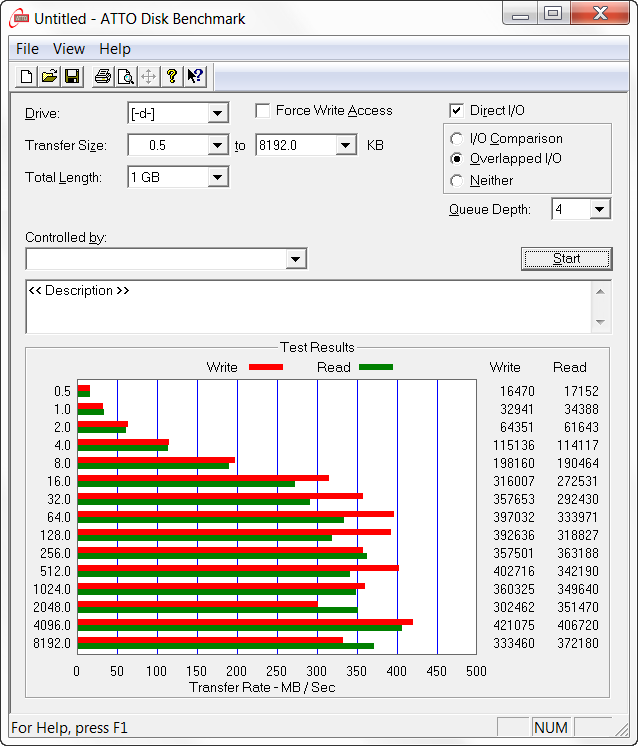Click the read value 372180
Viewport: 638px width, 746px height.
tap(578, 643)
